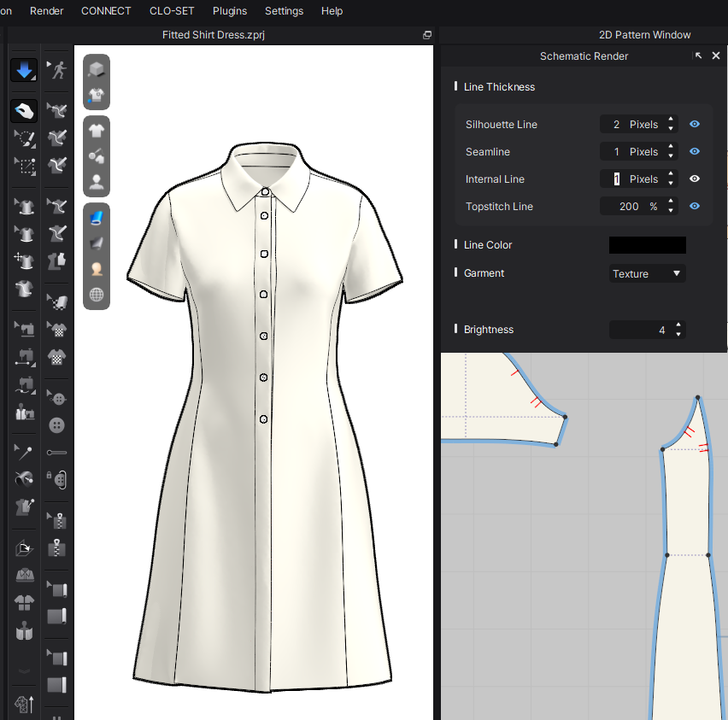Open the CONNECT menu

[x=106, y=11]
